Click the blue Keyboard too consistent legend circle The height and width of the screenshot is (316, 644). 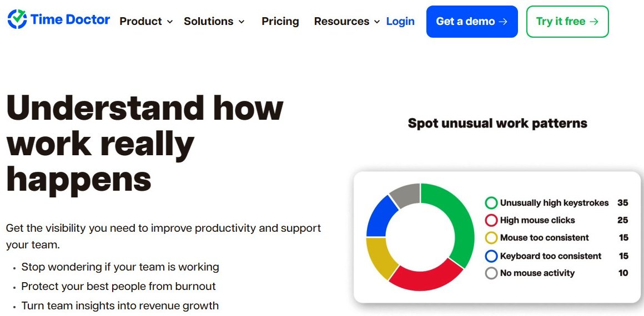[491, 256]
